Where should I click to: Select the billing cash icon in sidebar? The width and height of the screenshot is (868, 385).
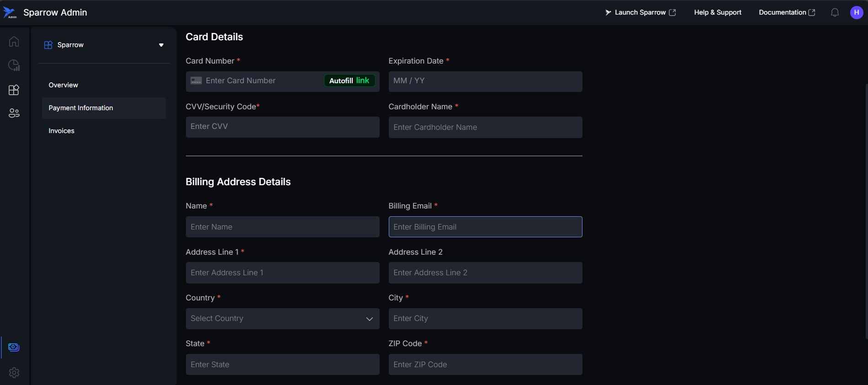pyautogui.click(x=14, y=348)
